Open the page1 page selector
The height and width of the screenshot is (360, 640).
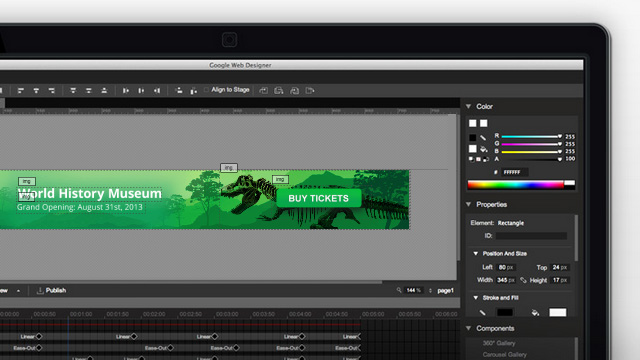[445, 291]
